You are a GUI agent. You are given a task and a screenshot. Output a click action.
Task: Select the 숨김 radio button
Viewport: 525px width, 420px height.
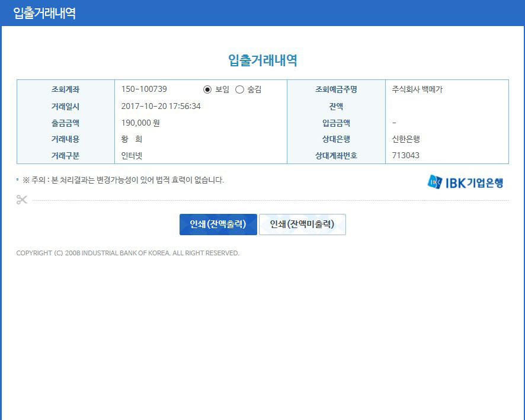tap(240, 89)
